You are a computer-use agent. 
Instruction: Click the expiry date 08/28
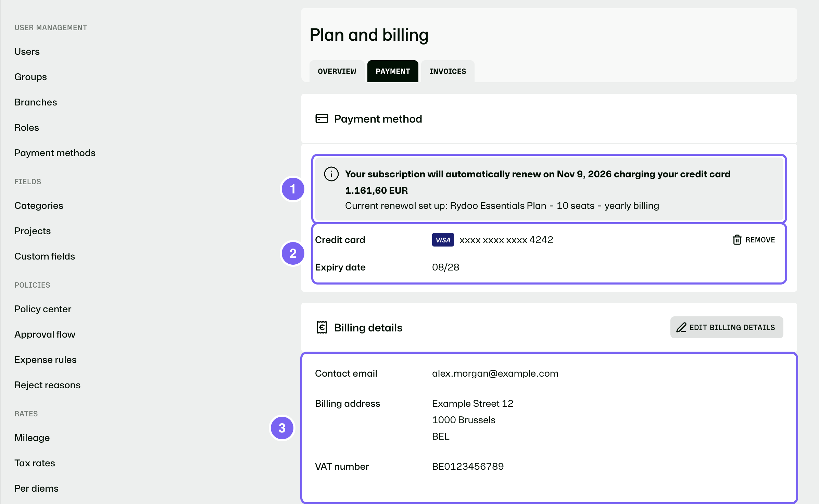(445, 267)
